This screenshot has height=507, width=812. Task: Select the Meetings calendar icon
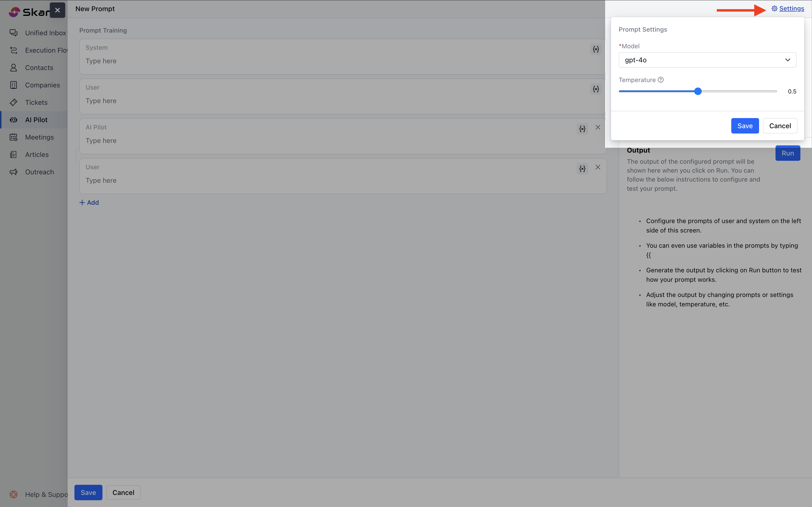[14, 137]
